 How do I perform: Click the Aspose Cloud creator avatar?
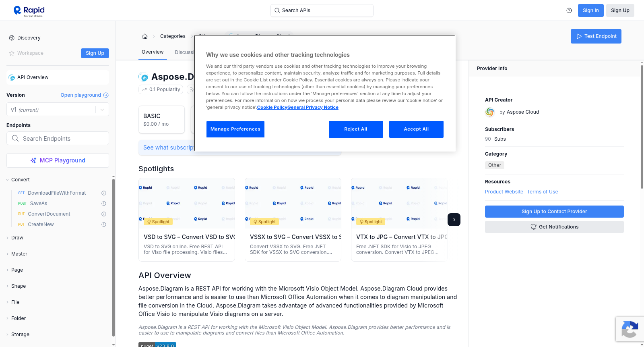point(490,112)
